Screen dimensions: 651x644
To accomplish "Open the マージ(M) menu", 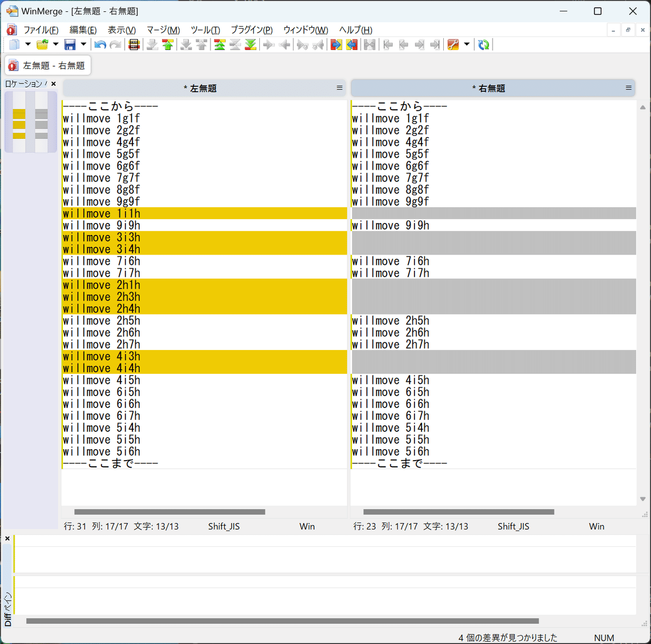I will point(163,30).
